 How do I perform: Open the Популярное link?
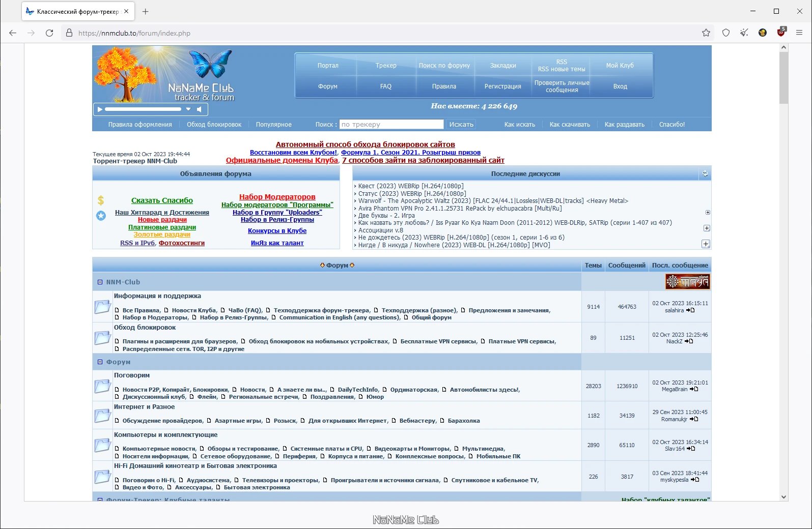point(274,125)
